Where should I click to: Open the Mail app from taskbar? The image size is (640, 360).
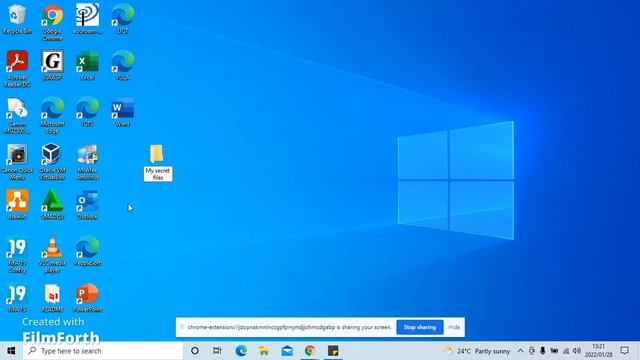(287, 351)
